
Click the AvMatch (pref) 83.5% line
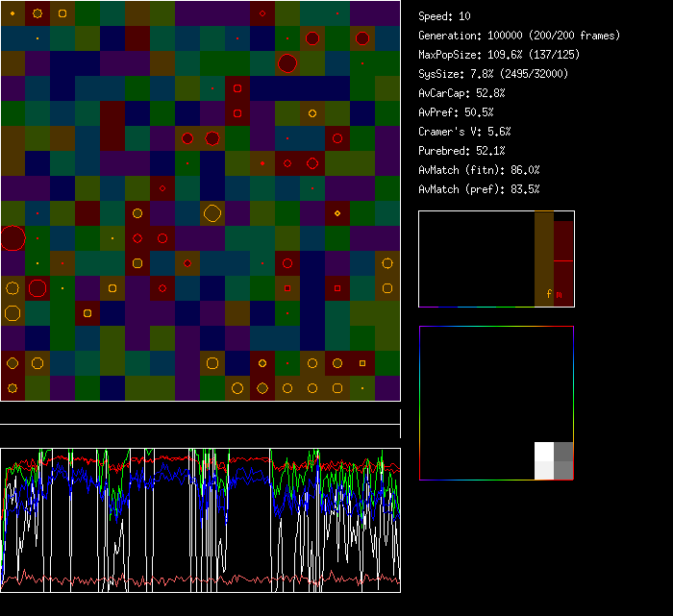479,189
